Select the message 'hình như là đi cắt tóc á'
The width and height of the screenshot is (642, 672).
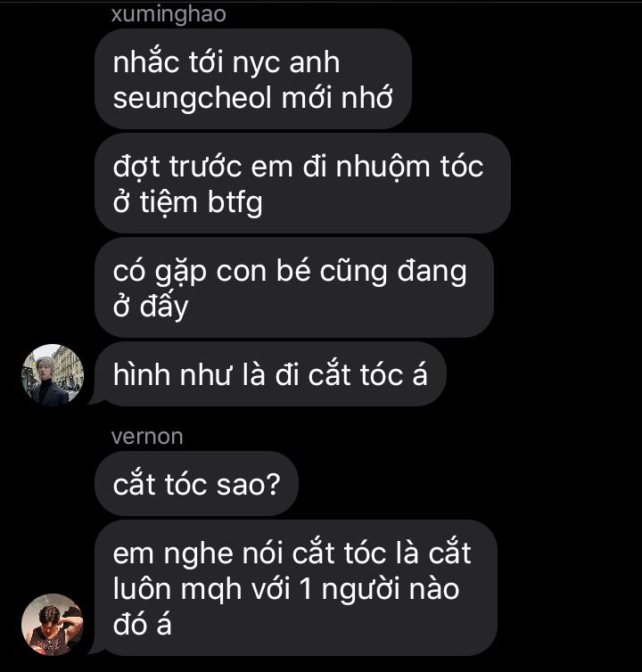pos(270,374)
